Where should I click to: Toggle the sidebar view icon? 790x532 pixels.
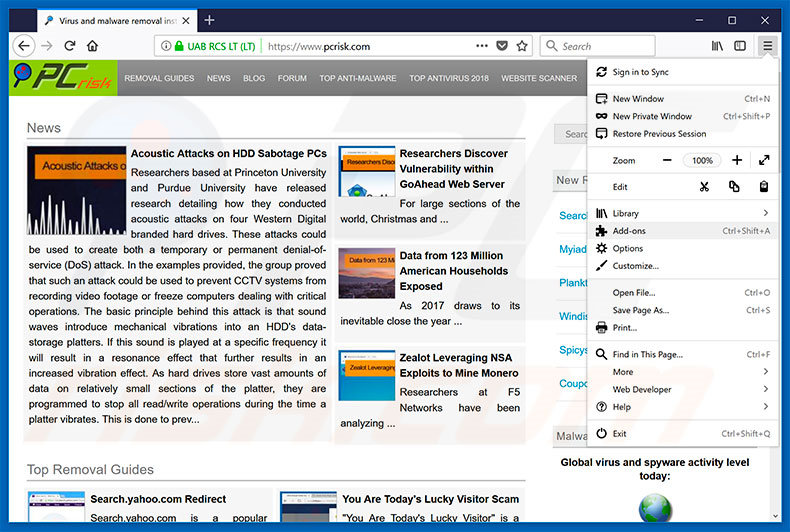point(740,46)
